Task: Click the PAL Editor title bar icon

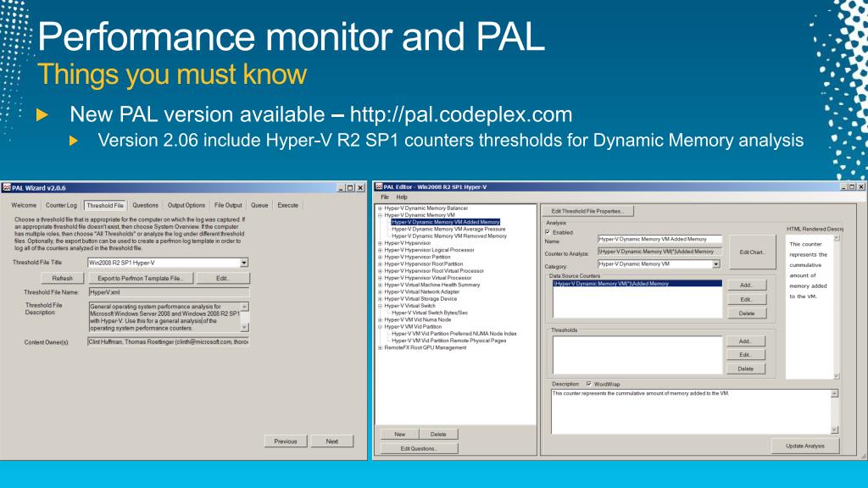Action: coord(379,187)
